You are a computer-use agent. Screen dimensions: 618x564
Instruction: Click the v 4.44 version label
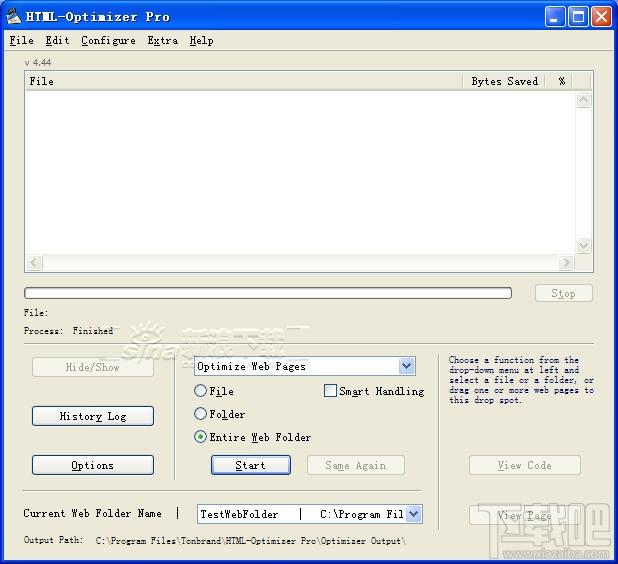[37, 63]
